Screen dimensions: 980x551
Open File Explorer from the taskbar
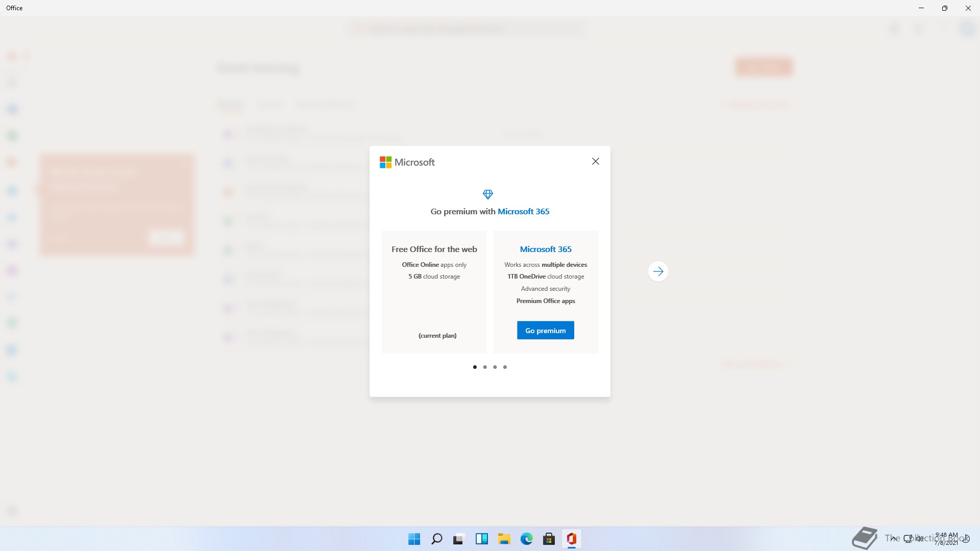[504, 539]
